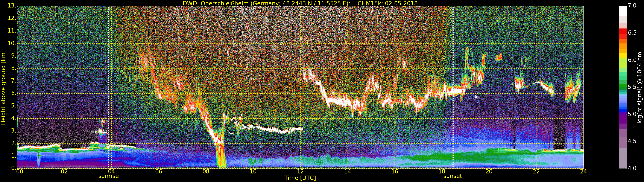Image resolution: width=644 pixels, height=182 pixels.
Task: Click the time axis tick label '16'
Action: coord(395,172)
